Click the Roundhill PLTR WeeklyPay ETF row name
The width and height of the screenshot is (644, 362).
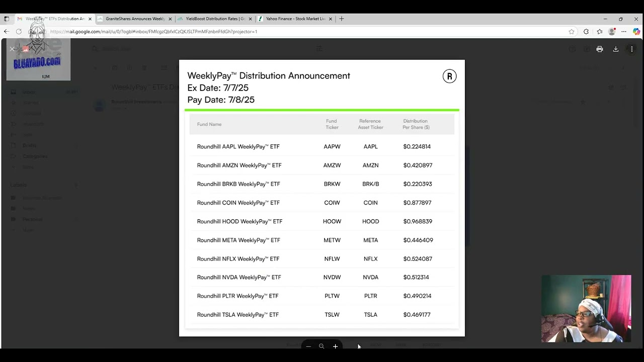tap(237, 296)
